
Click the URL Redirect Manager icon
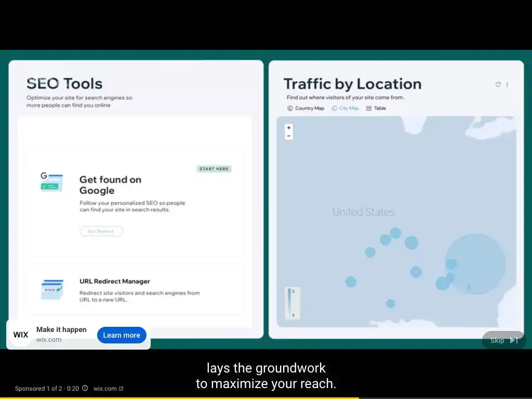click(x=52, y=289)
